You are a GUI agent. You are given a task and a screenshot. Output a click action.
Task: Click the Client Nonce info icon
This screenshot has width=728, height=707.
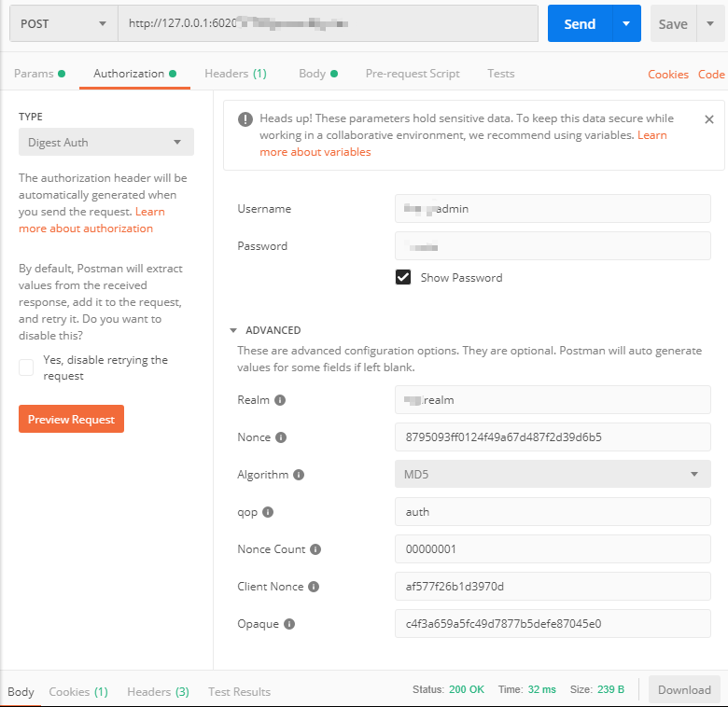pyautogui.click(x=314, y=587)
